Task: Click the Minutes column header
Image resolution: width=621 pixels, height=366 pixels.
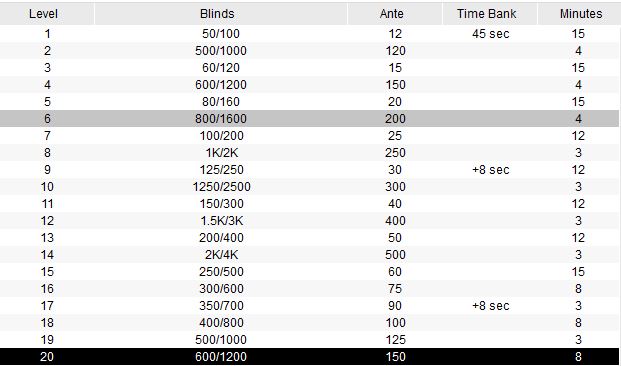Action: coord(579,14)
